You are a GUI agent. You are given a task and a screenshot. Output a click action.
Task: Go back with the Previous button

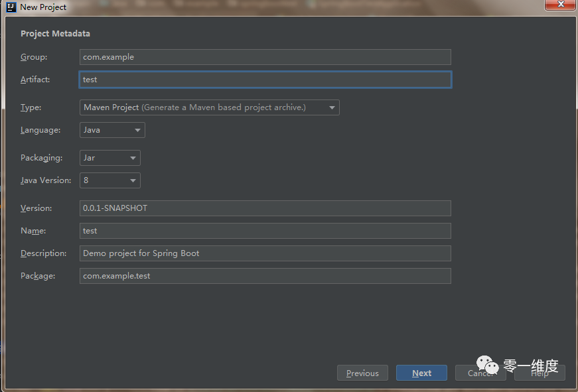click(x=362, y=373)
